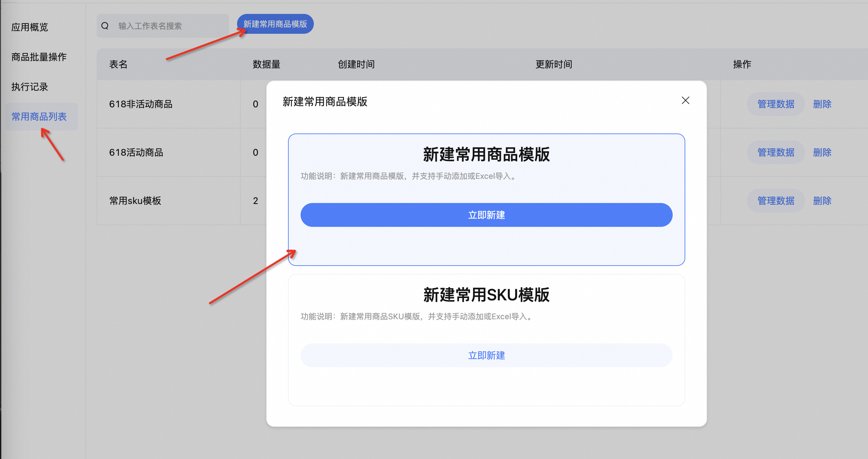Click the 表名 column header
The width and height of the screenshot is (868, 459).
pyautogui.click(x=118, y=64)
